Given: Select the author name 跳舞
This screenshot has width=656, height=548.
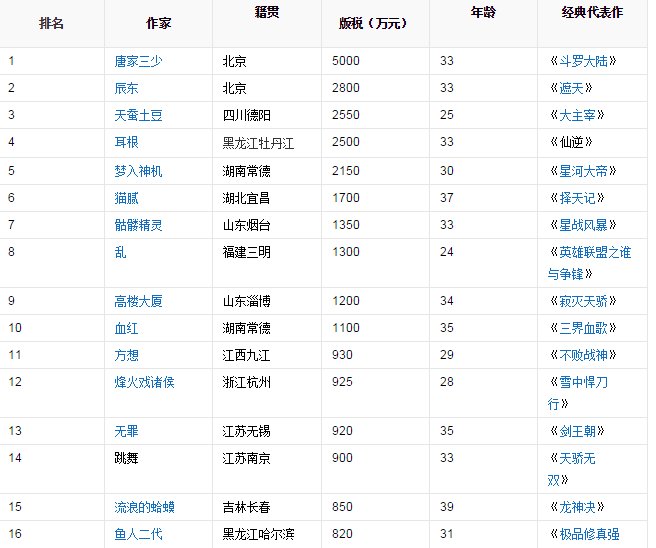Looking at the screenshot, I should (126, 458).
